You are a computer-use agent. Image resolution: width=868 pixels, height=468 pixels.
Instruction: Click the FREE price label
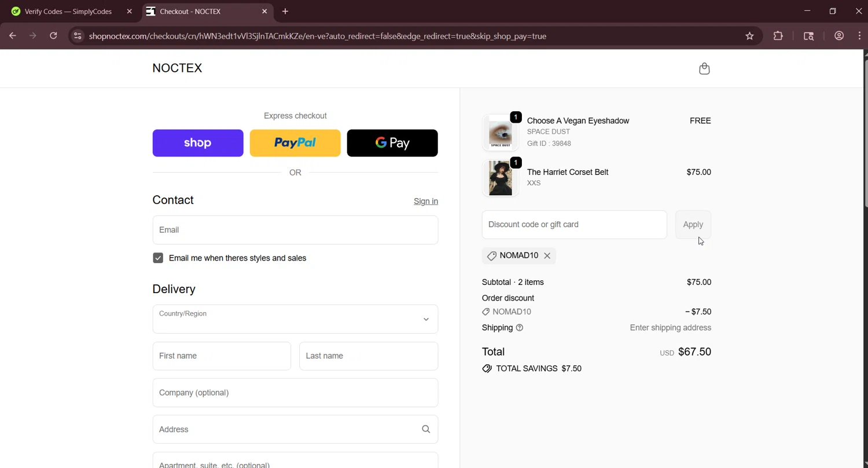coord(700,121)
